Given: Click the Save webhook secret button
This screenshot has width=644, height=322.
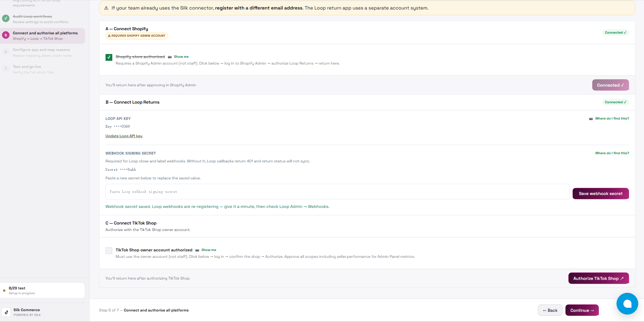Looking at the screenshot, I should pos(601,194).
